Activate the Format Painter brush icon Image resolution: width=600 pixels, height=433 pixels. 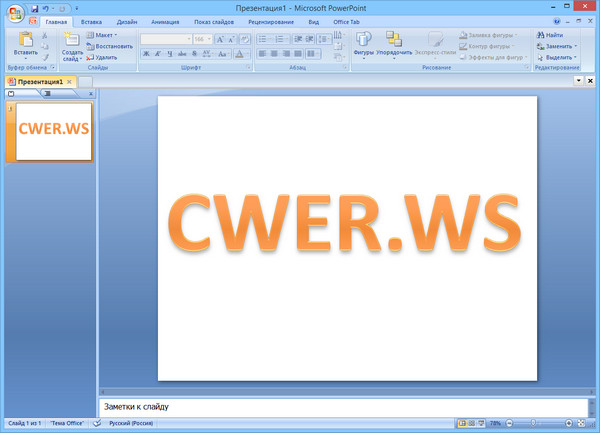tap(45, 57)
